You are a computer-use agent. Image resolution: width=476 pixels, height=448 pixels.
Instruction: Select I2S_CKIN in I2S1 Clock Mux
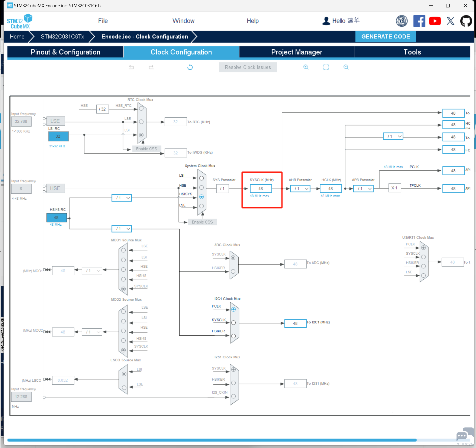(233, 396)
